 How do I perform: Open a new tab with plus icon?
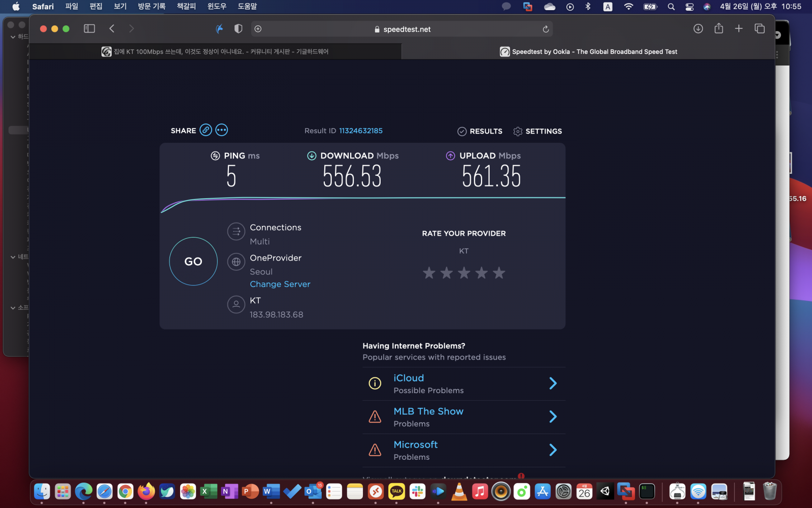coord(739,29)
